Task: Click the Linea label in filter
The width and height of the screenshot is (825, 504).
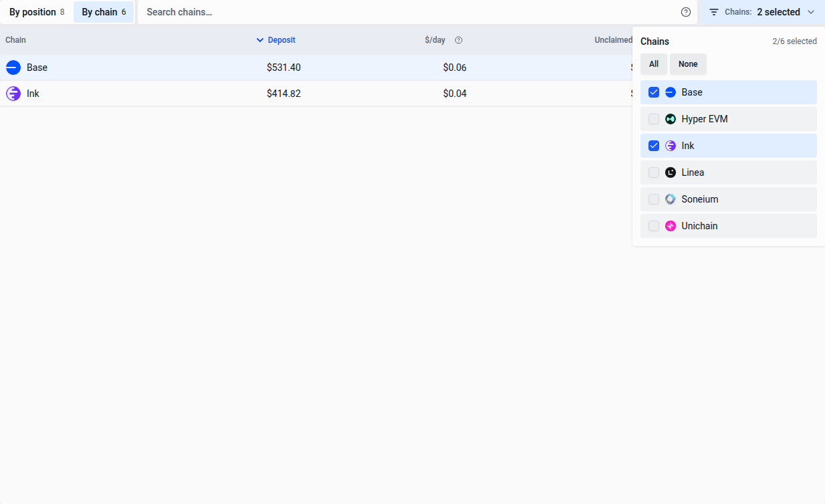Action: 693,172
